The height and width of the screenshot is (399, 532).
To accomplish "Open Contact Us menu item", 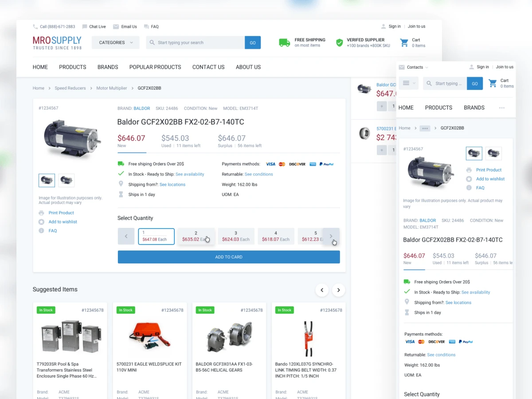I will [x=208, y=67].
